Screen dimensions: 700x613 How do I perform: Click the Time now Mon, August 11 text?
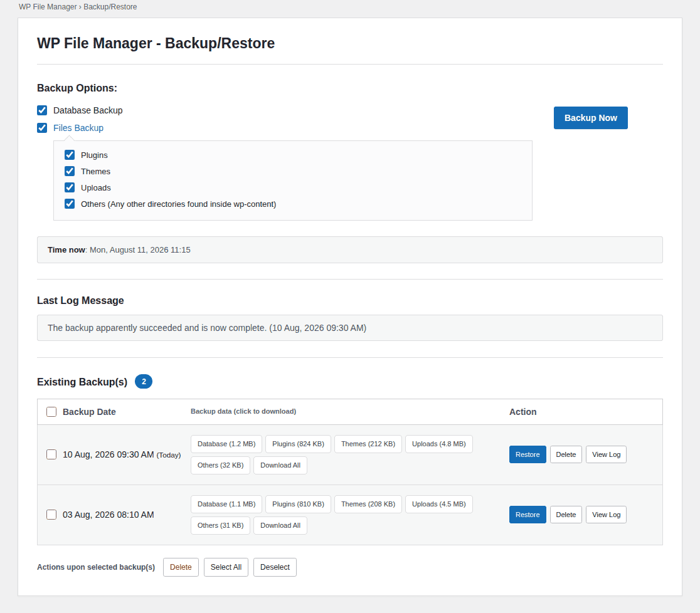point(119,250)
